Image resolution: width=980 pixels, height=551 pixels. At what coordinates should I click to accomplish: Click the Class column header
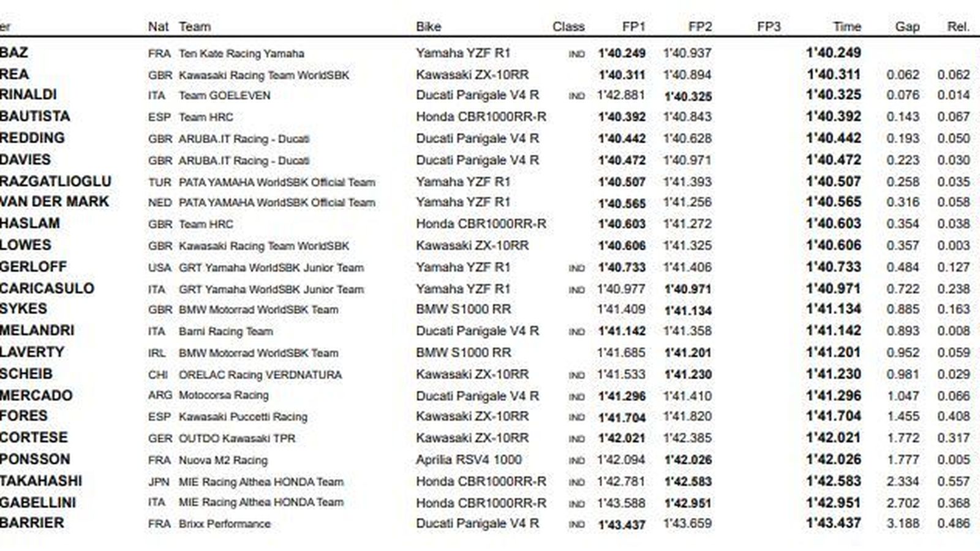(568, 27)
